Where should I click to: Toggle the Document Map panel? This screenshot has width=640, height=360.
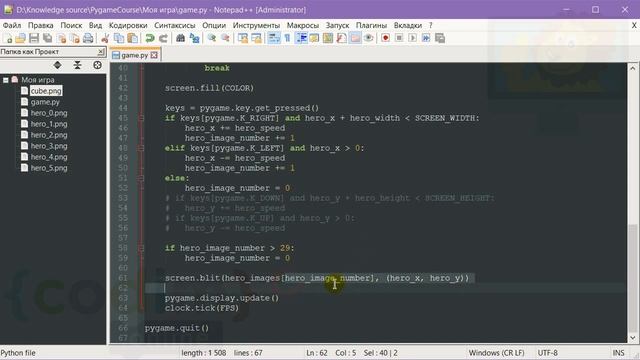pyautogui.click(x=328, y=38)
